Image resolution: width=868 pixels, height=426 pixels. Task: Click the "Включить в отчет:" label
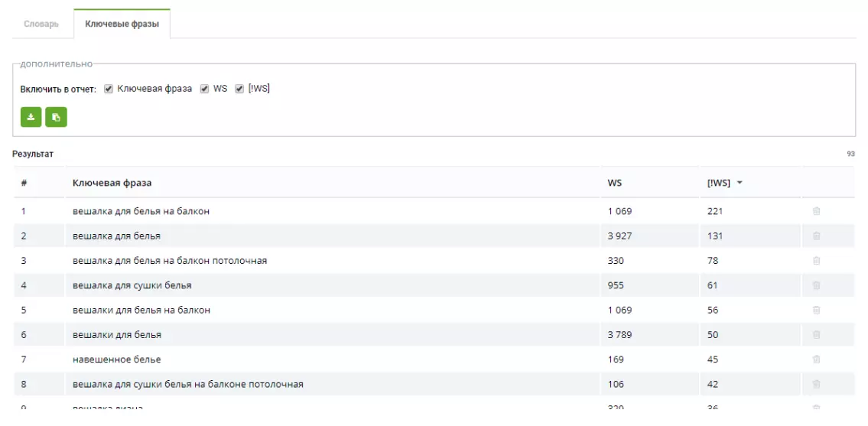click(58, 89)
